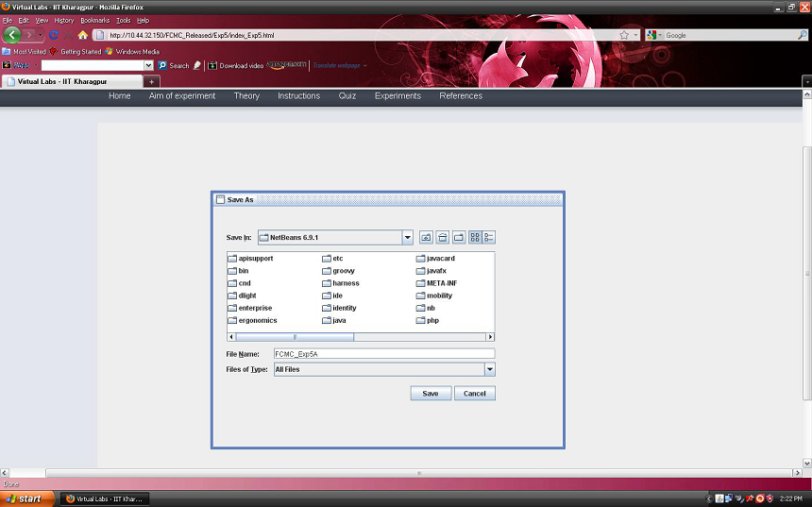This screenshot has width=812, height=507.
Task: Click the File Name text field
Action: [383, 354]
